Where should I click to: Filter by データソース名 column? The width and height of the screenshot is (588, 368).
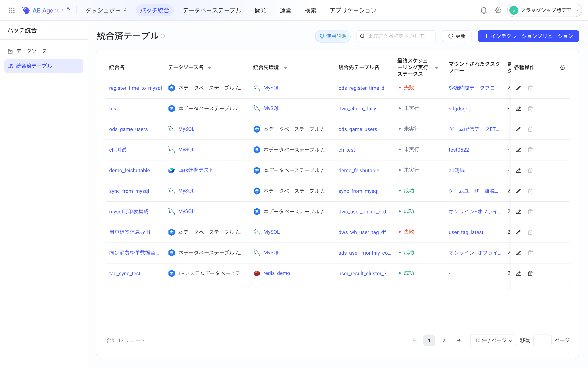coord(210,67)
